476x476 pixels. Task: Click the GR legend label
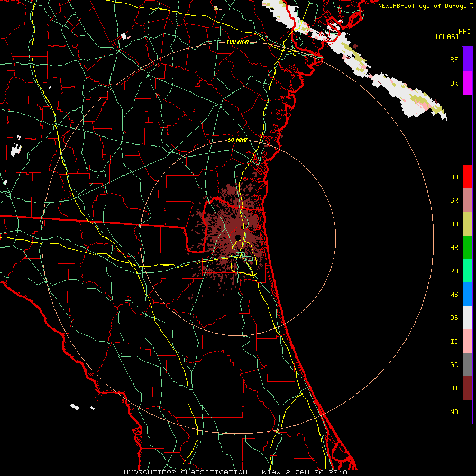click(454, 200)
